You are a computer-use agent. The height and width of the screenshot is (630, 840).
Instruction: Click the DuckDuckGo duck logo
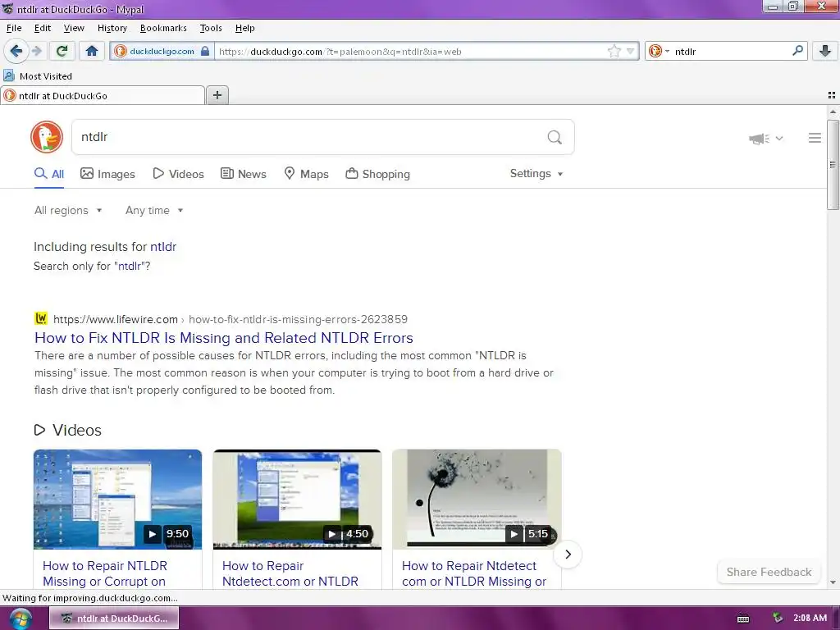click(47, 137)
